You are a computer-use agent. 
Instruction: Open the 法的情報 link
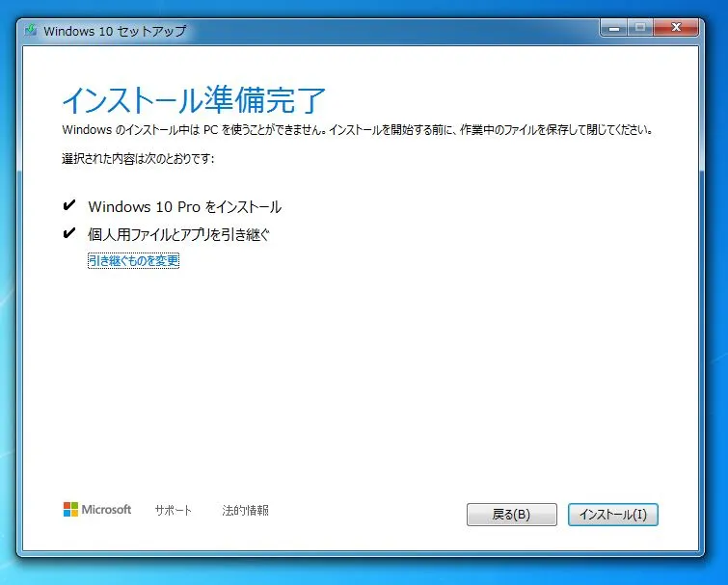click(x=245, y=511)
